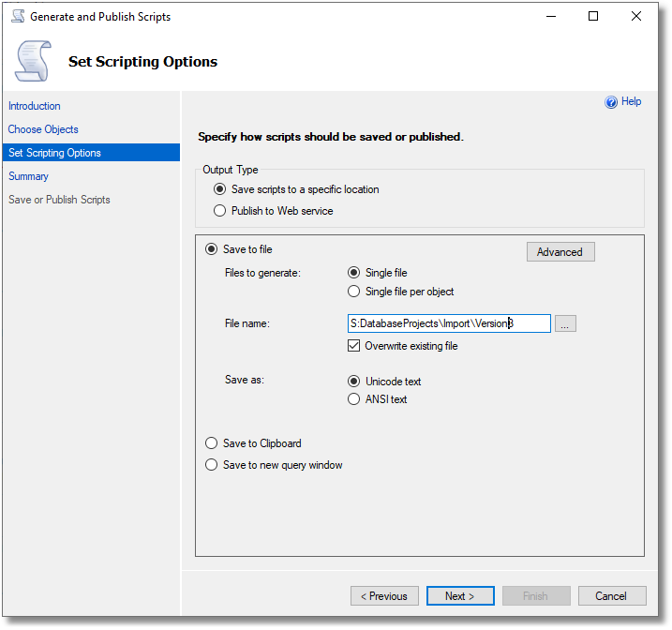Click the Help question mark icon
The width and height of the screenshot is (672, 630).
(x=611, y=102)
